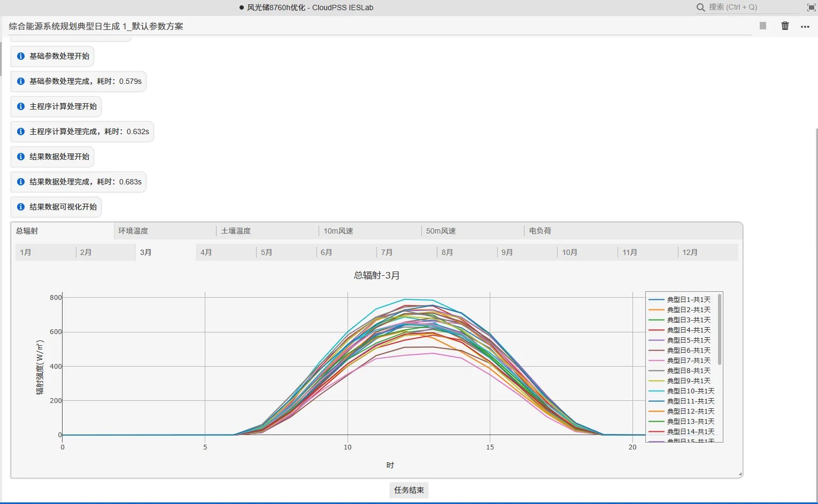Click the page scrollbar on right edge
Viewport: 818px width, 504px height.
(816, 315)
